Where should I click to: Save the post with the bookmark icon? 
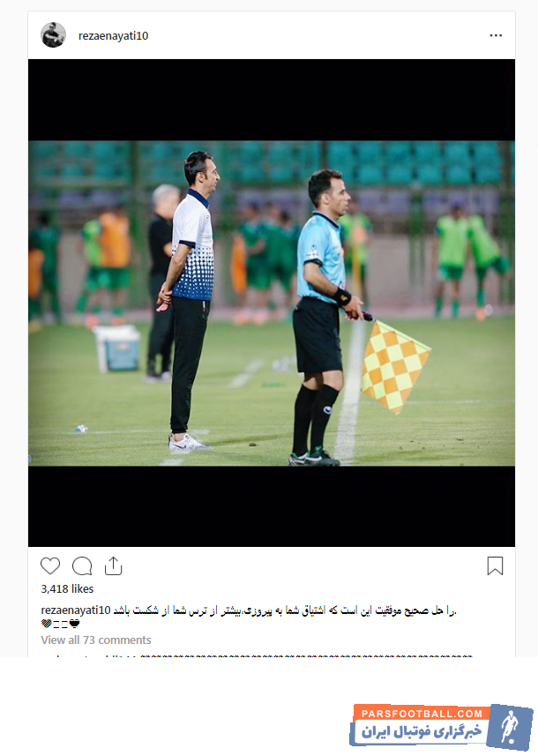[495, 566]
